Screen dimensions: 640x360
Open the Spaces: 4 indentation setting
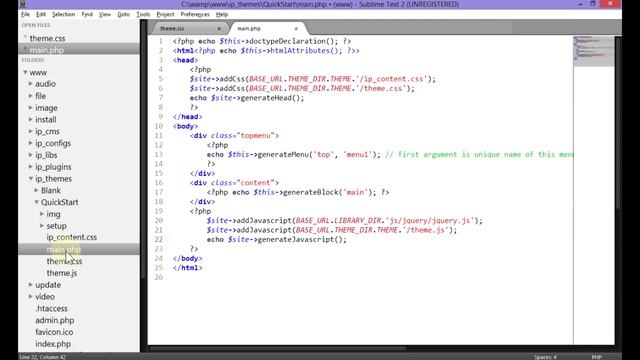[545, 357]
